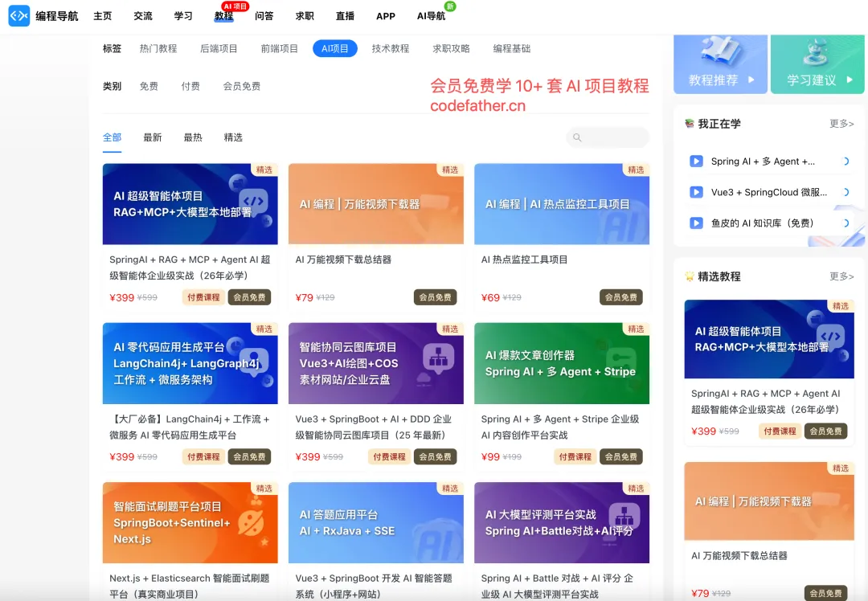
Task: Open AI导航 in top navigation
Action: 431,16
